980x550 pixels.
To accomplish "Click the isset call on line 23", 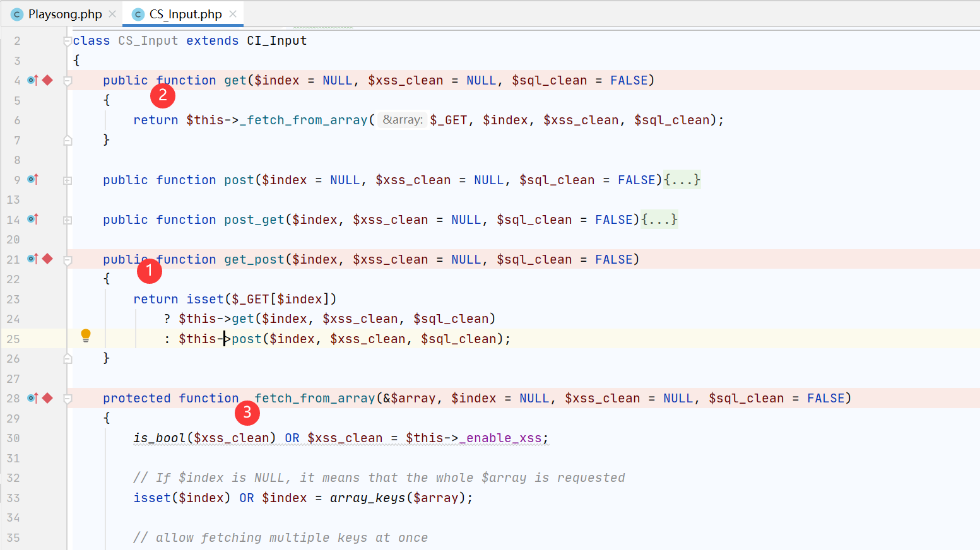I will (205, 299).
